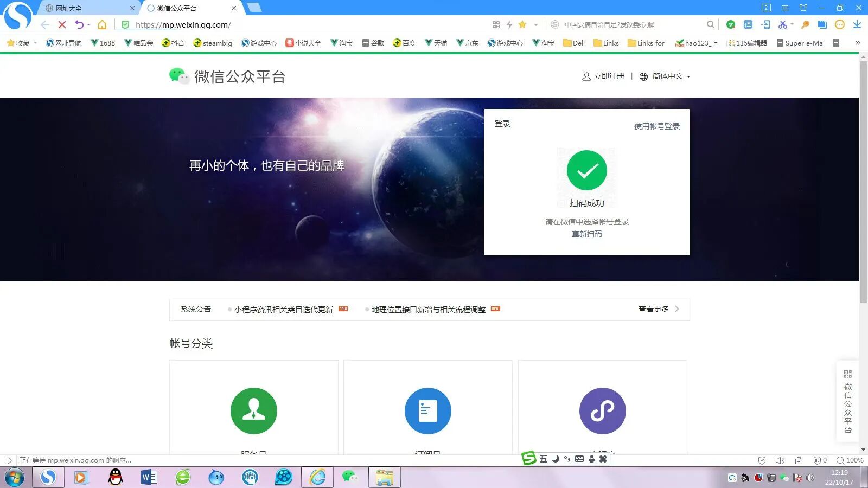Click the system tray volume icon
The width and height of the screenshot is (868, 488).
click(810, 478)
